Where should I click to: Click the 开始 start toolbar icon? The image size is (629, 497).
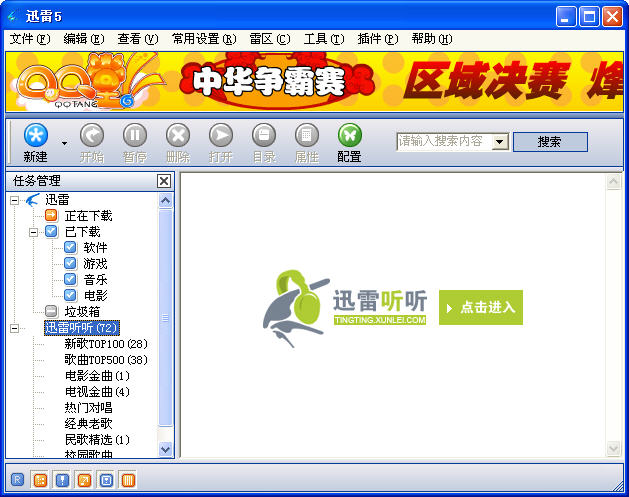click(x=92, y=135)
